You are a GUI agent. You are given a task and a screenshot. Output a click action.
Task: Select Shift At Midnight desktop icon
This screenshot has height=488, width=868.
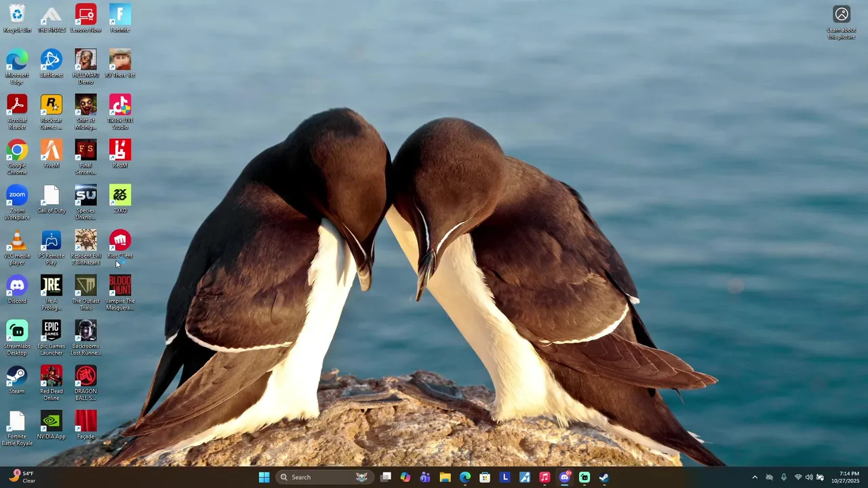pos(85,112)
